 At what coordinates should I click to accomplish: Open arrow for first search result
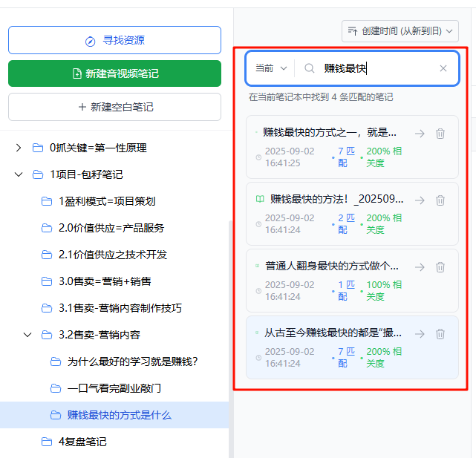[x=420, y=134]
